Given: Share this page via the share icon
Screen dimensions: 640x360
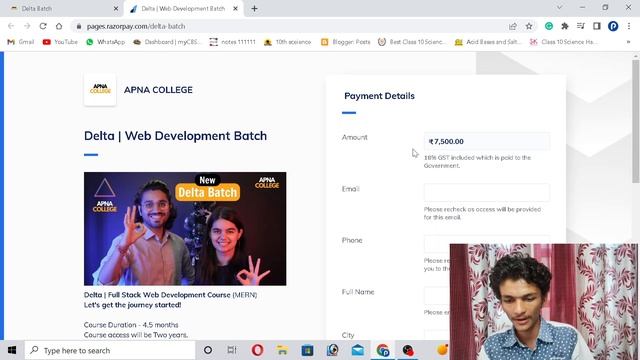Looking at the screenshot, I should (x=513, y=26).
